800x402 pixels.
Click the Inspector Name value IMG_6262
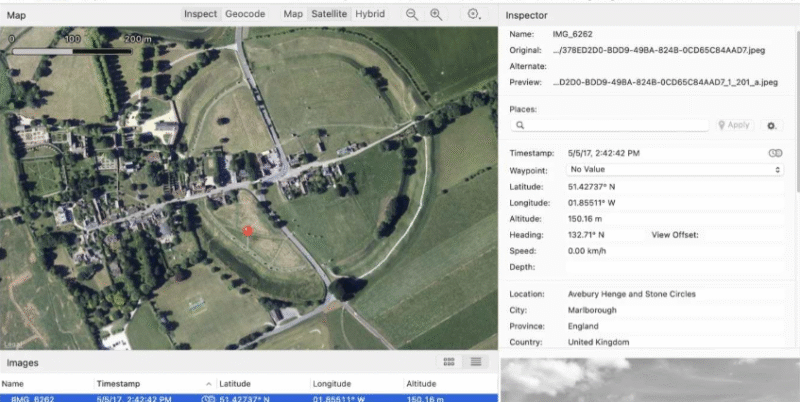pos(572,34)
